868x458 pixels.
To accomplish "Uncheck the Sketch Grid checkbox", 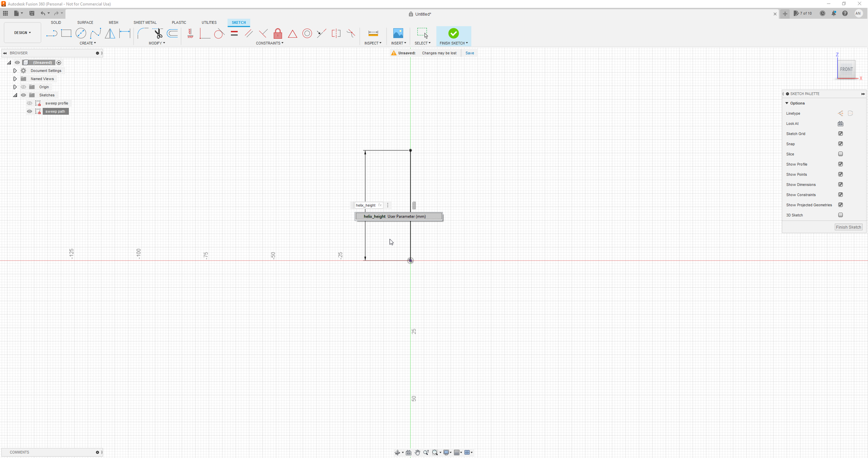I will tap(841, 134).
